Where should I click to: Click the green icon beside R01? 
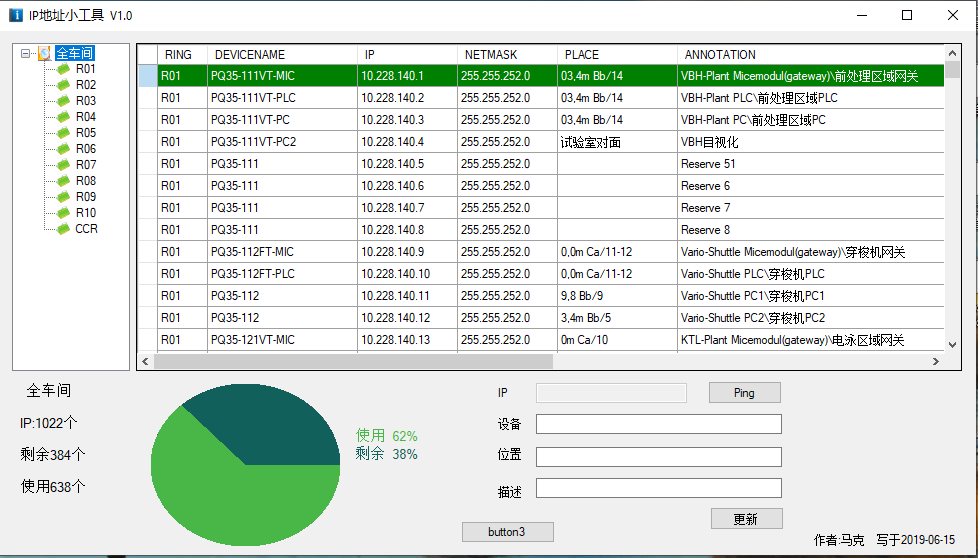(64, 69)
